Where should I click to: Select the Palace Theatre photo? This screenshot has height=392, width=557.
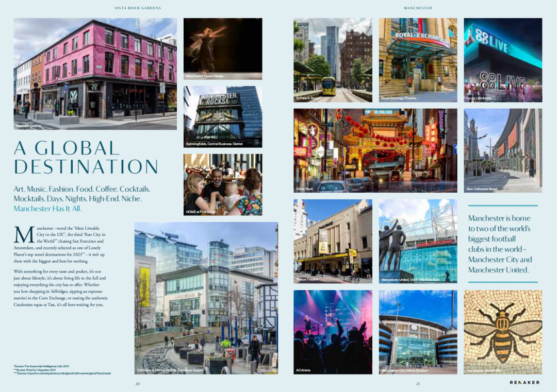333,241
